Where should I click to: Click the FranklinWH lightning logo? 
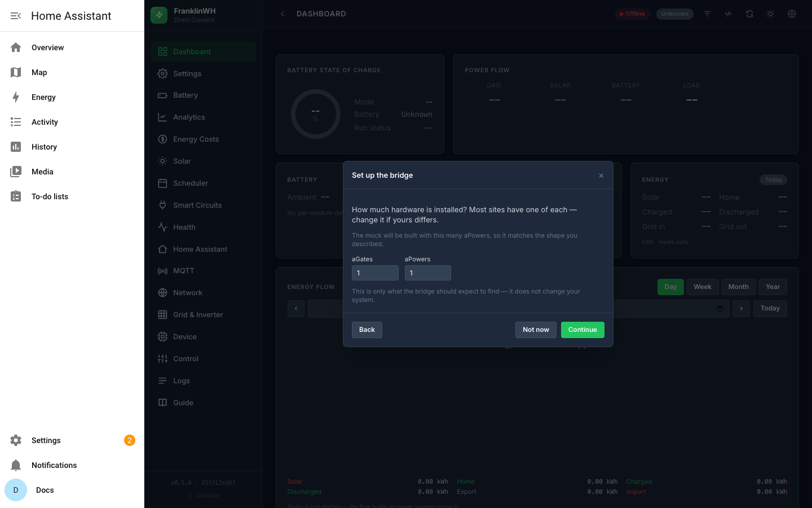pos(159,15)
